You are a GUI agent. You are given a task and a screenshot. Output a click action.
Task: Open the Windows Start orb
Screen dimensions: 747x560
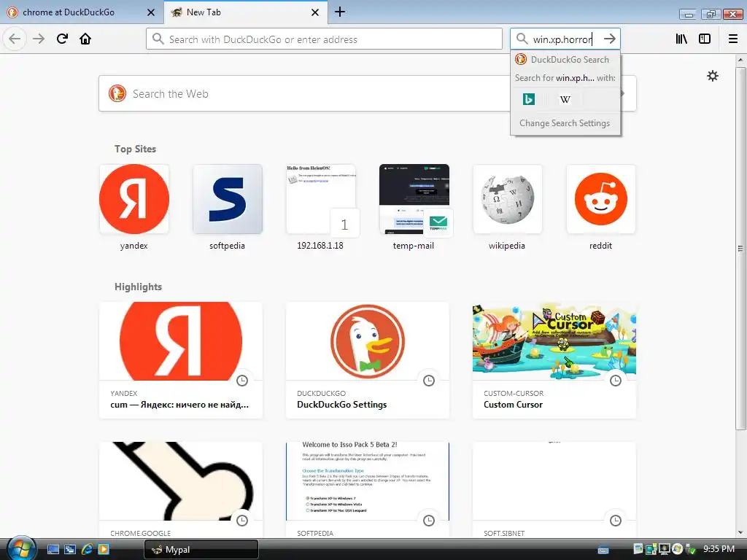(x=21, y=548)
